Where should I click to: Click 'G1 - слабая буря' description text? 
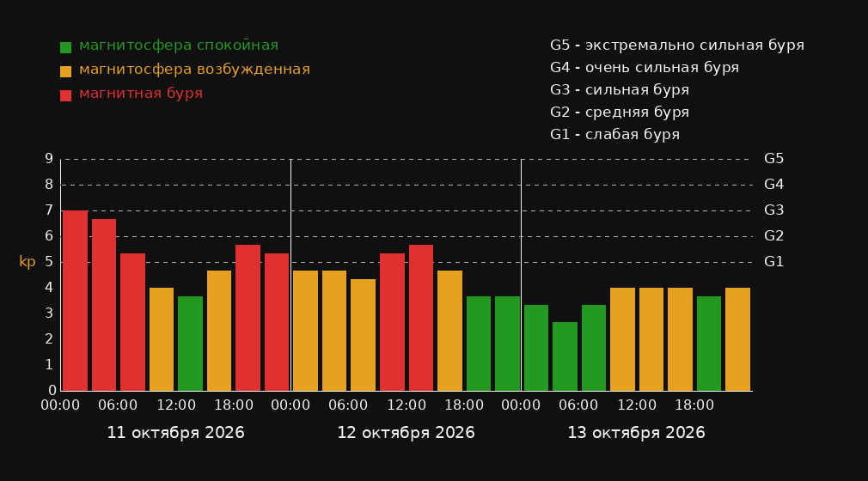pyautogui.click(x=614, y=135)
